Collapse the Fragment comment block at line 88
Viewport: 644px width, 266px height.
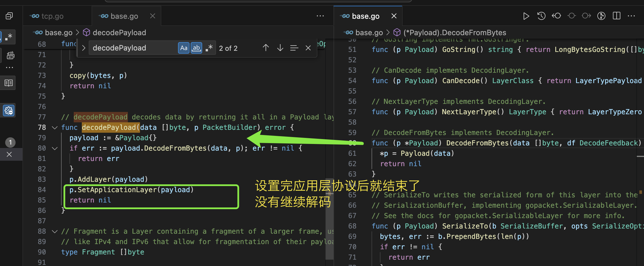(x=55, y=231)
